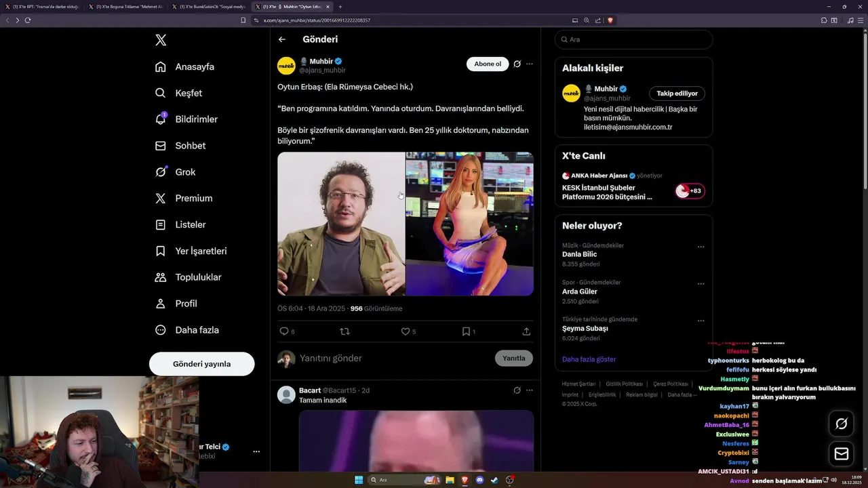Open Şeyma Subaşı trending topic
This screenshot has width=868, height=488.
coord(585,328)
